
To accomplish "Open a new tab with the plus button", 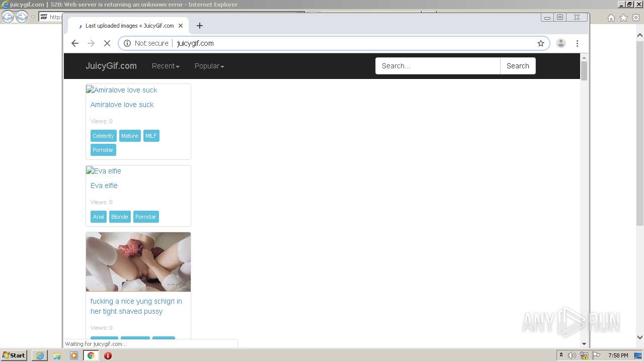I will point(200,26).
